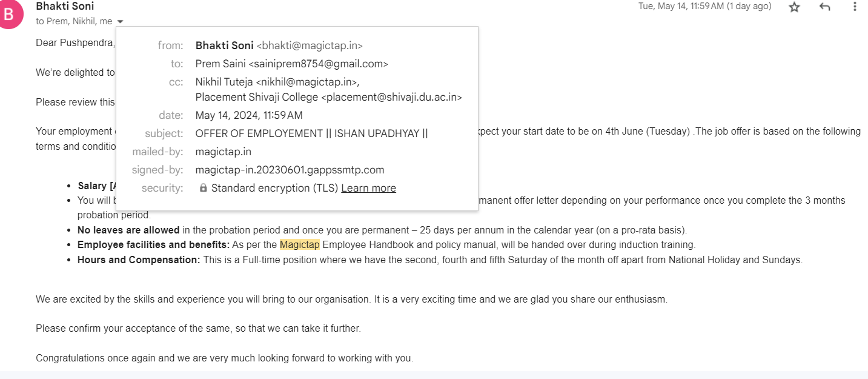Click the signed-by gappssmtp.com domain text

tap(290, 170)
